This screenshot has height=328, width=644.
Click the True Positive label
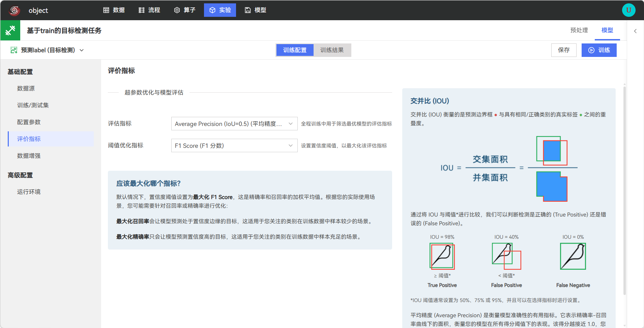pos(442,285)
